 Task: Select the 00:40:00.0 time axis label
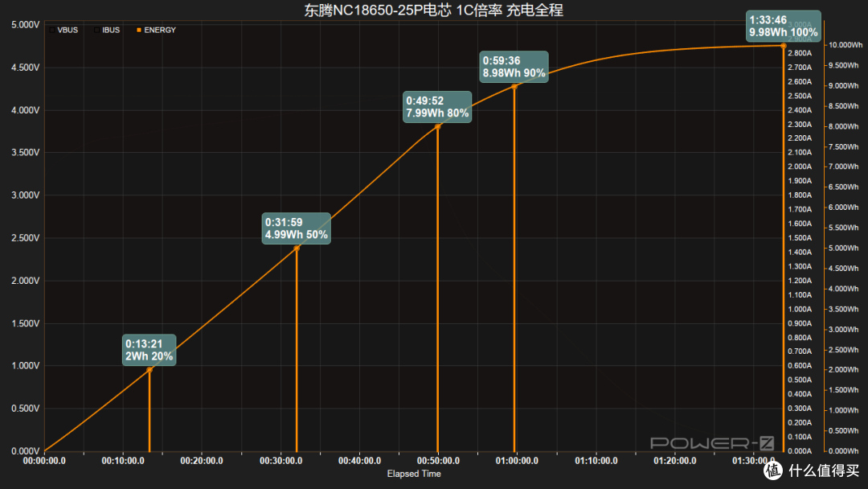pos(359,461)
